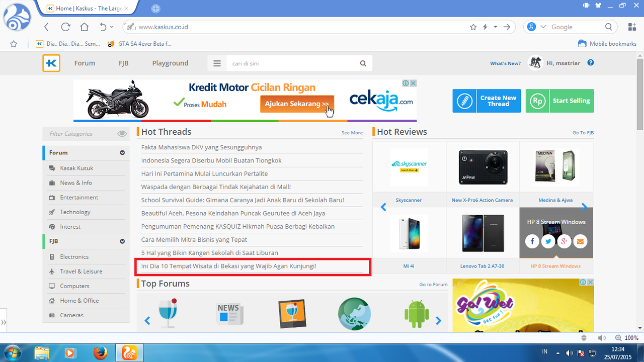Open a new tab with plus icon
Screen dimensions: 644x362
(156, 9)
